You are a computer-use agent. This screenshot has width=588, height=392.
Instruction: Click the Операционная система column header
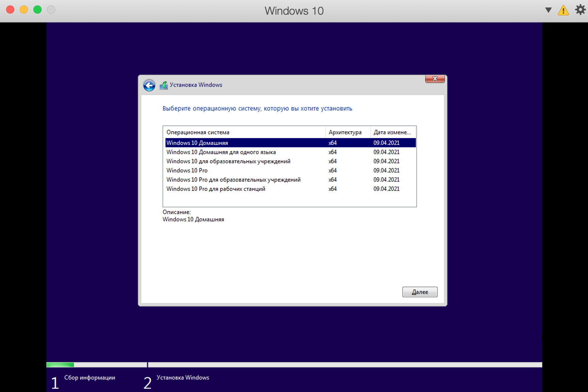pos(244,132)
